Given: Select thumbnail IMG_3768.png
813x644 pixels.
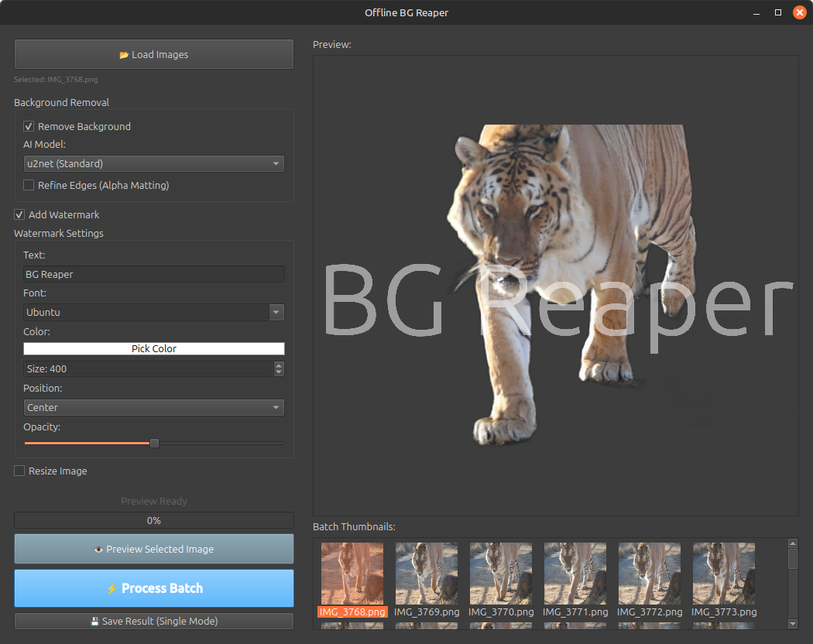Looking at the screenshot, I should [352, 574].
